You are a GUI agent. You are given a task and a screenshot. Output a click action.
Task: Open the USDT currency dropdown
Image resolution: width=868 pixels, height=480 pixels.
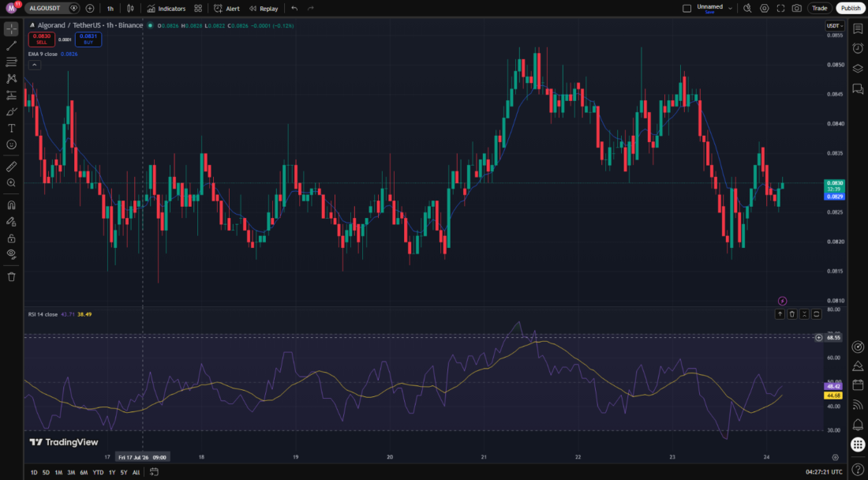pos(834,25)
